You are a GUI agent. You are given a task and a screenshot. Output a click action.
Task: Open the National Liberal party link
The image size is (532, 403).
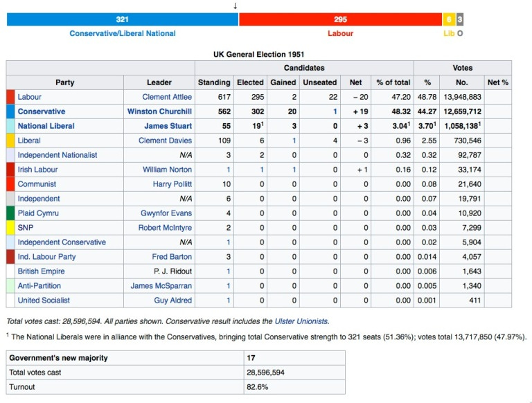46,126
